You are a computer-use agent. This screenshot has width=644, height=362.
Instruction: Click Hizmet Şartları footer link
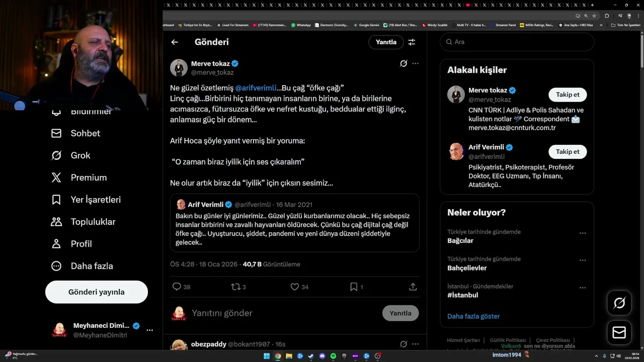(x=463, y=340)
